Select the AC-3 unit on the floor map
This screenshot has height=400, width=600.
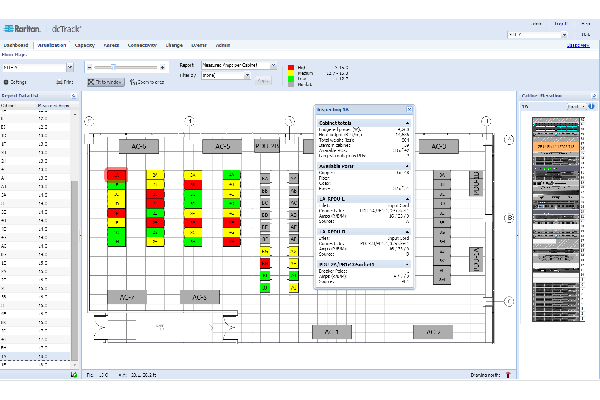[x=439, y=146]
